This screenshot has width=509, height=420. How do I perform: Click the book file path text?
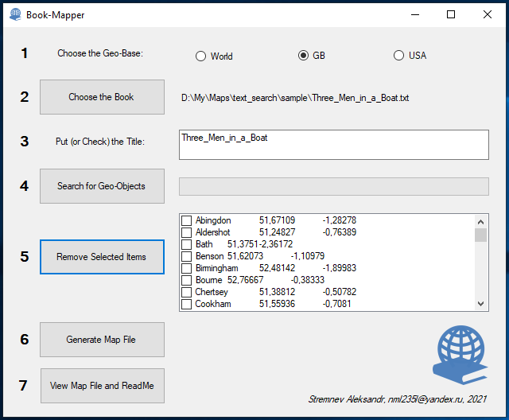(295, 98)
